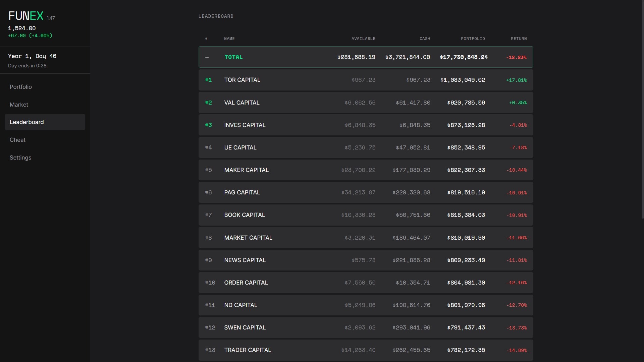This screenshot has width=644, height=362.
Task: Click TOR CAPITAL return +17.81%
Action: click(x=516, y=80)
